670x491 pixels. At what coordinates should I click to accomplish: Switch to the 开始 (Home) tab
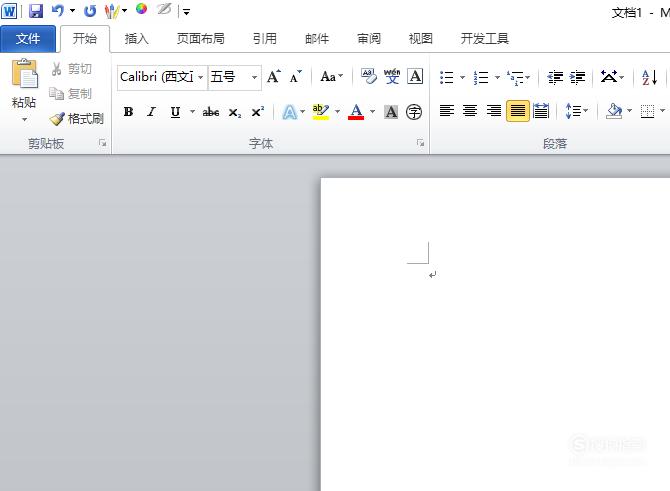click(85, 39)
